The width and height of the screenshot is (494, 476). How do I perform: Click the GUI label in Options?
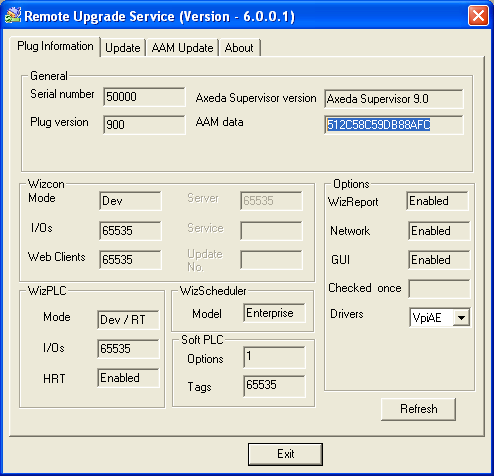pyautogui.click(x=340, y=260)
